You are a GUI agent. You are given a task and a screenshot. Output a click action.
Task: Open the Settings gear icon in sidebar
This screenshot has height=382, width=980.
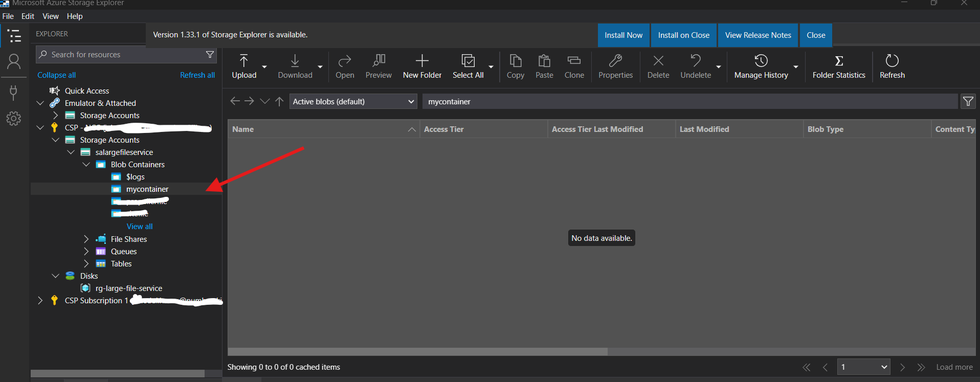tap(14, 119)
